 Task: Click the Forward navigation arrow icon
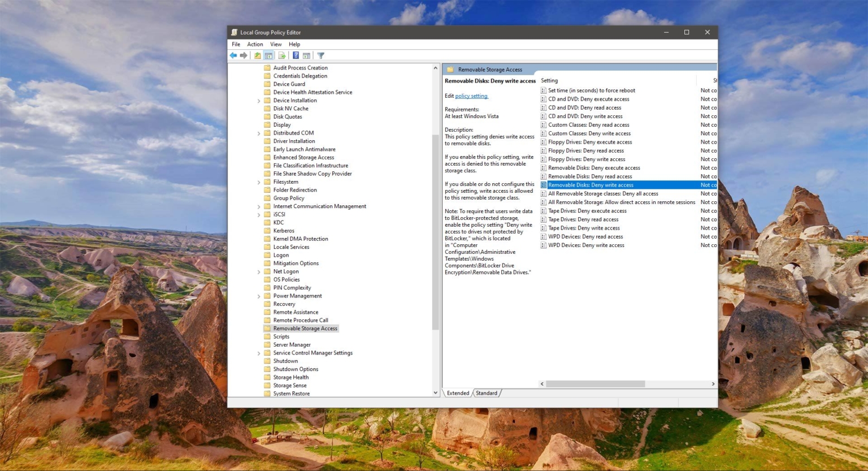tap(244, 55)
